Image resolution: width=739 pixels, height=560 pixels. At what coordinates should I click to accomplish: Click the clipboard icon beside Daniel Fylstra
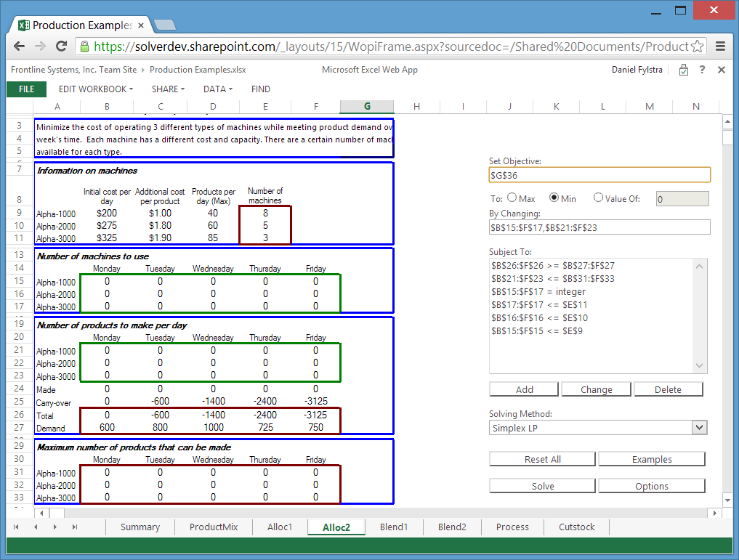pyautogui.click(x=683, y=70)
